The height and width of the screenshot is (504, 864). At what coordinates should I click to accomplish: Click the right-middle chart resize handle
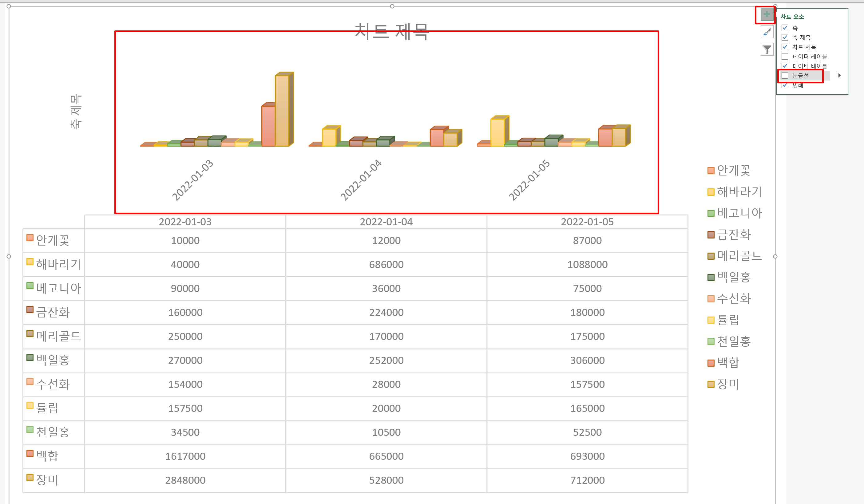click(775, 256)
